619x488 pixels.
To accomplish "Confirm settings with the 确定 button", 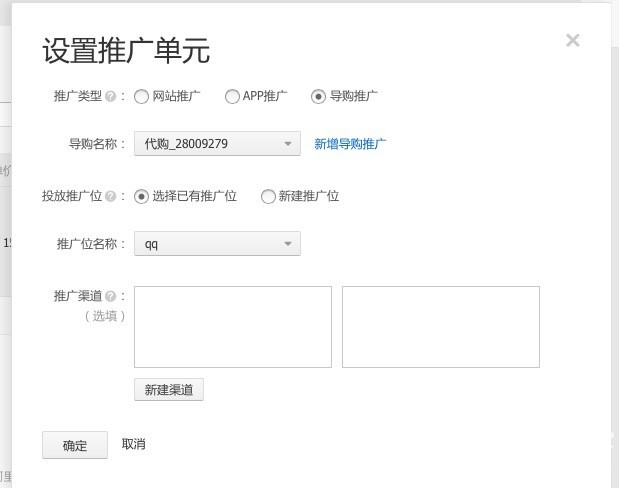I will click(75, 446).
